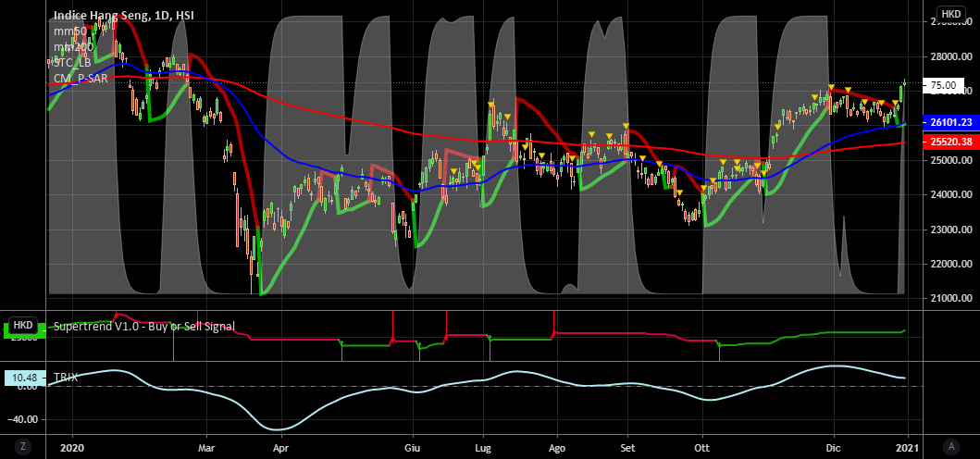Click the CM_P-SAR indicator label

point(81,78)
